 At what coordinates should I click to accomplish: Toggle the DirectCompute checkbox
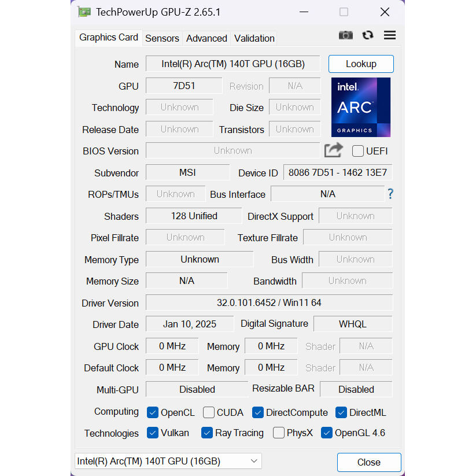pos(258,412)
